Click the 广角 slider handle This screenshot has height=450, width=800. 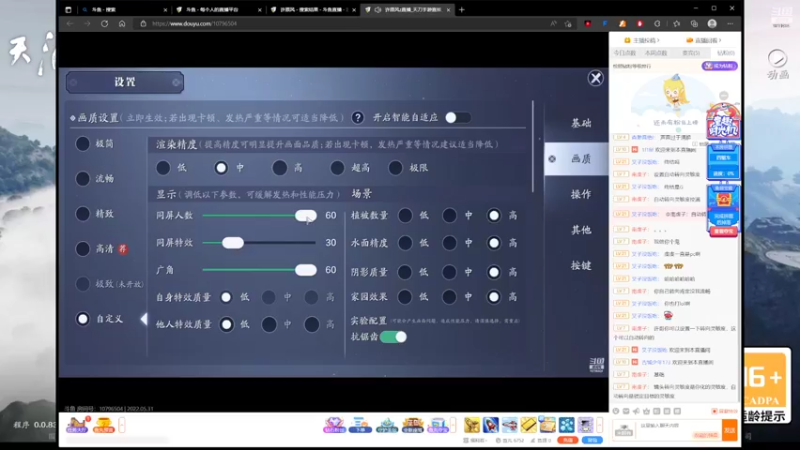click(x=306, y=270)
